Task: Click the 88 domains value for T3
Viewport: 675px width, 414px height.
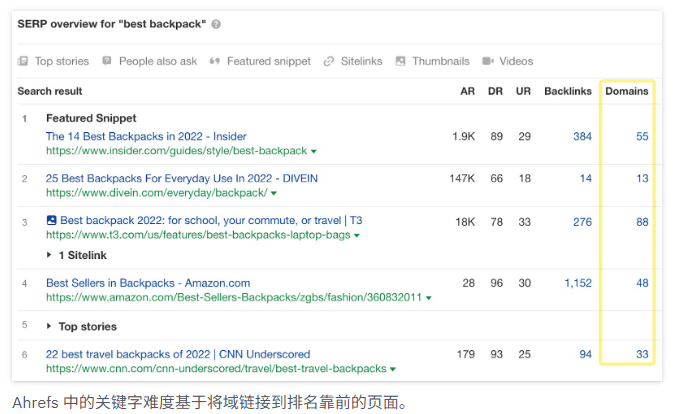Action: 642,221
